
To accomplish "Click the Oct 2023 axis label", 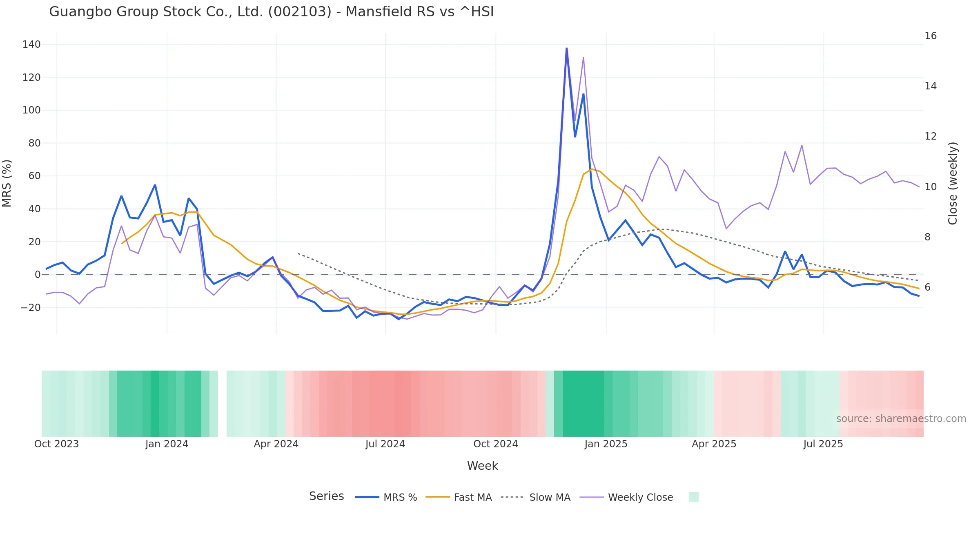I will pyautogui.click(x=56, y=444).
